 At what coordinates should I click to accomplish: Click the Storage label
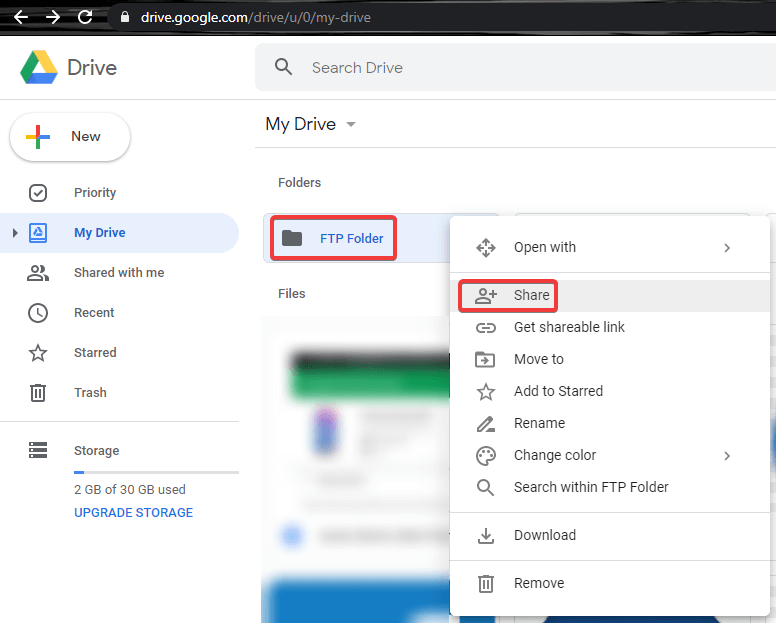97,451
